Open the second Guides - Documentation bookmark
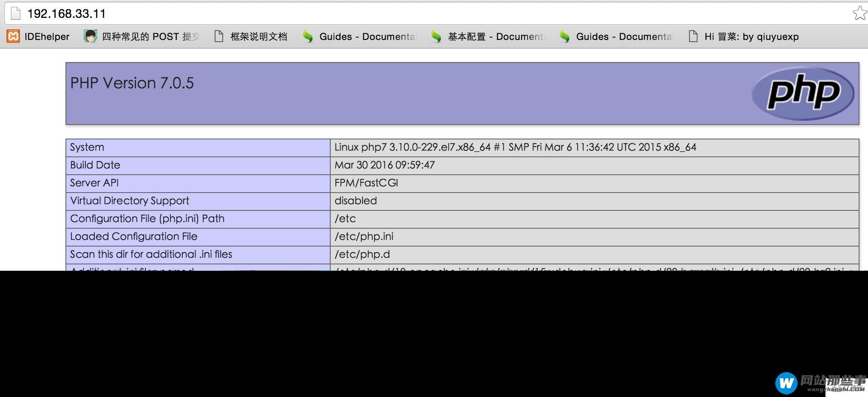 (625, 37)
